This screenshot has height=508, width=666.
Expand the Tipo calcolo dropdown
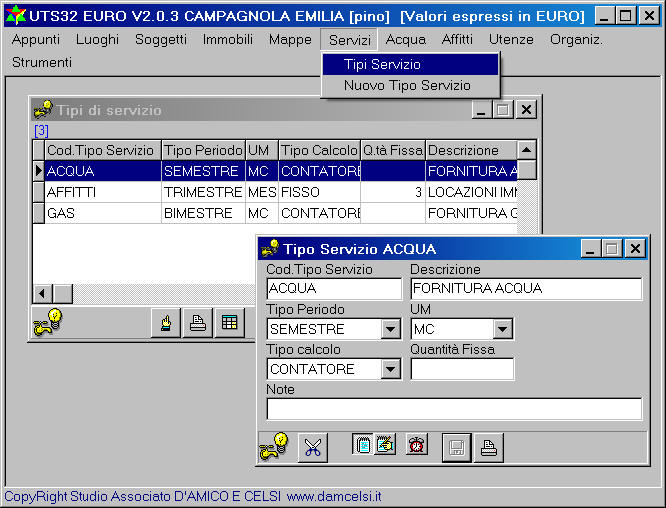[x=390, y=369]
